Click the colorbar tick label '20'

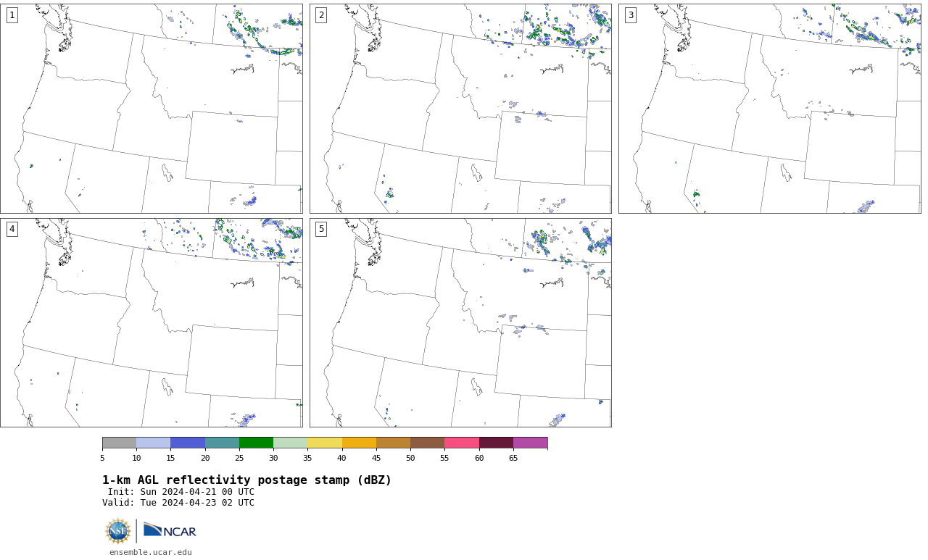click(205, 458)
